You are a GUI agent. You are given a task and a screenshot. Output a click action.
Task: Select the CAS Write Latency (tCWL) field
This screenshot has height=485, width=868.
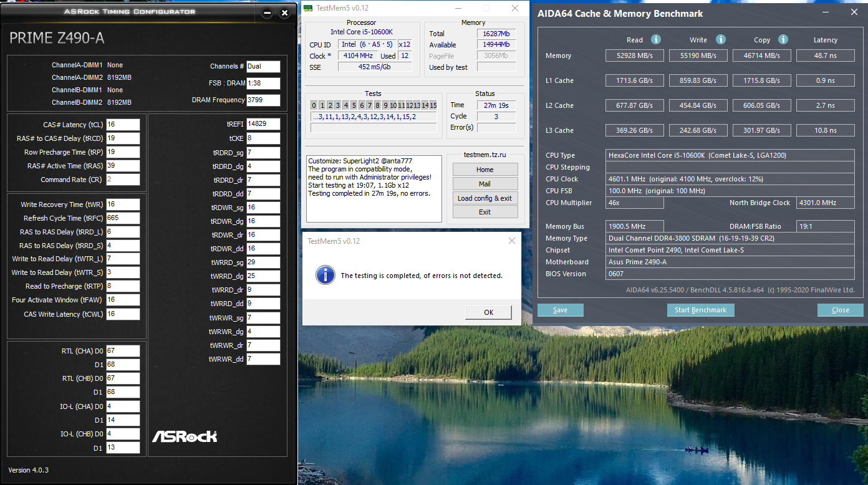123,314
